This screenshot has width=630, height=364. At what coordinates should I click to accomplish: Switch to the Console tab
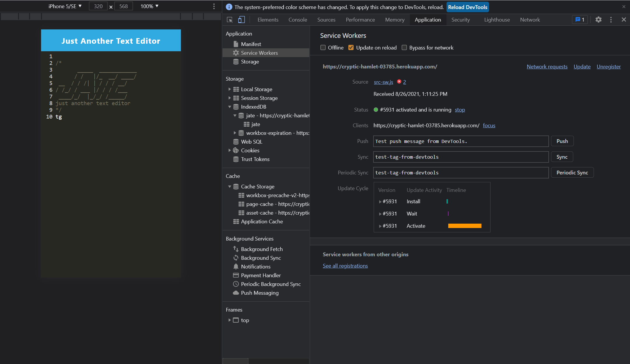(x=297, y=20)
